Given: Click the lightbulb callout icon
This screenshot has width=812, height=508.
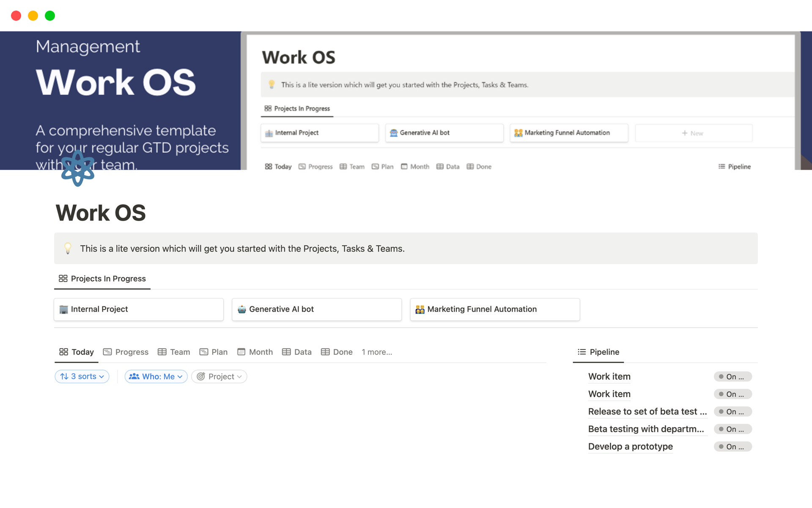Looking at the screenshot, I should [68, 248].
